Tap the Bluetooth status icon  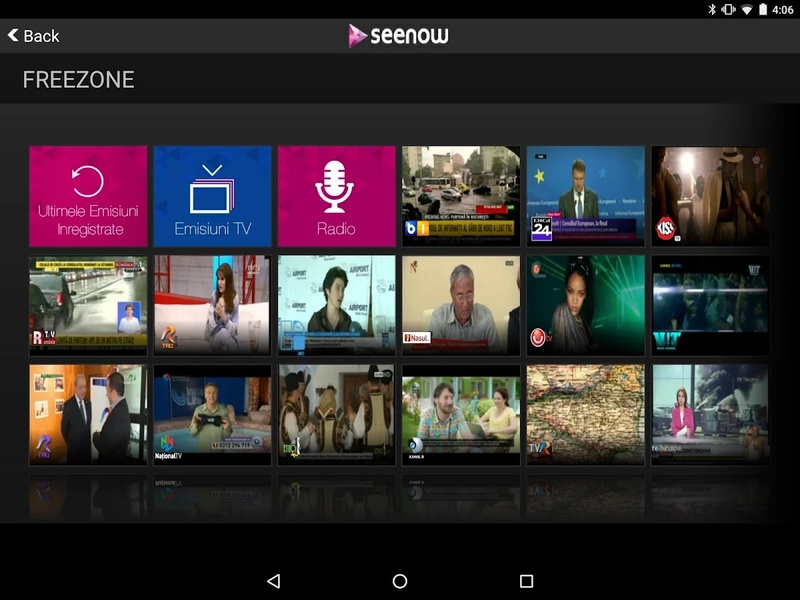(x=712, y=9)
